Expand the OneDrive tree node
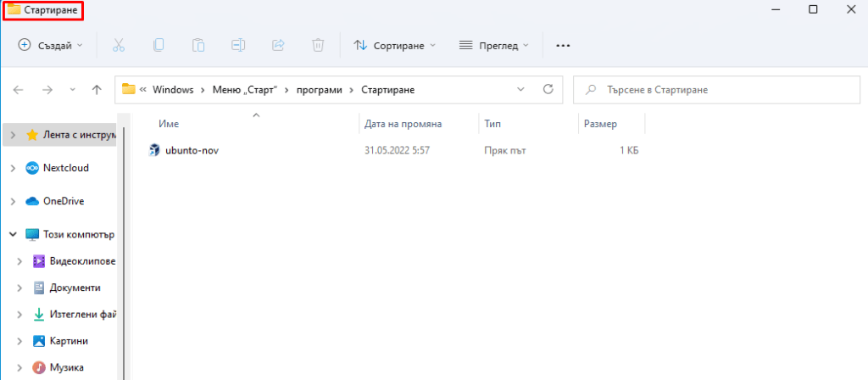The width and height of the screenshot is (868, 380). 13,201
